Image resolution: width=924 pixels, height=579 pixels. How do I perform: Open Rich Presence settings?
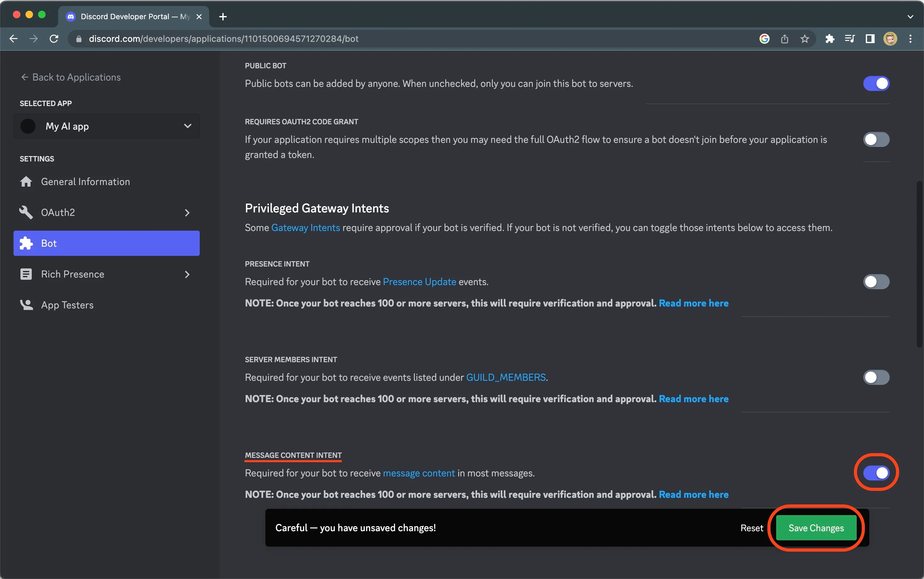[107, 274]
